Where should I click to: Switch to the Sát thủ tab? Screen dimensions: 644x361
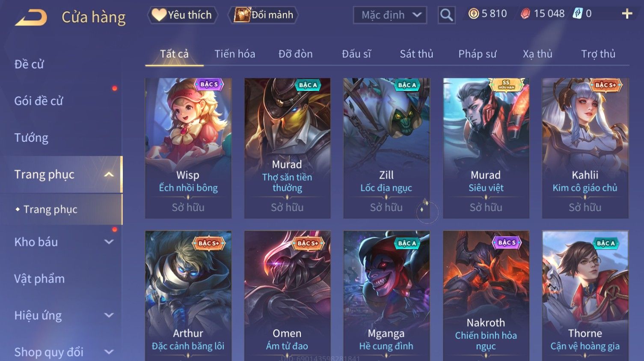coord(416,54)
